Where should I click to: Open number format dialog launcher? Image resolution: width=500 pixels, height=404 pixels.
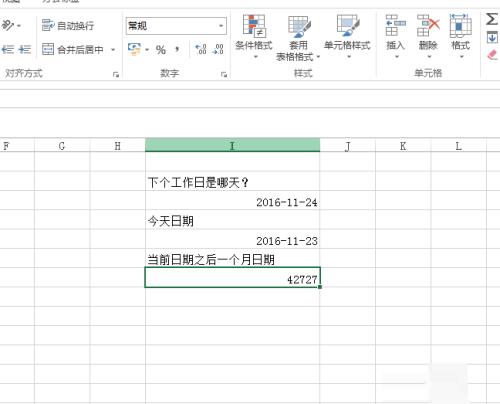click(224, 75)
